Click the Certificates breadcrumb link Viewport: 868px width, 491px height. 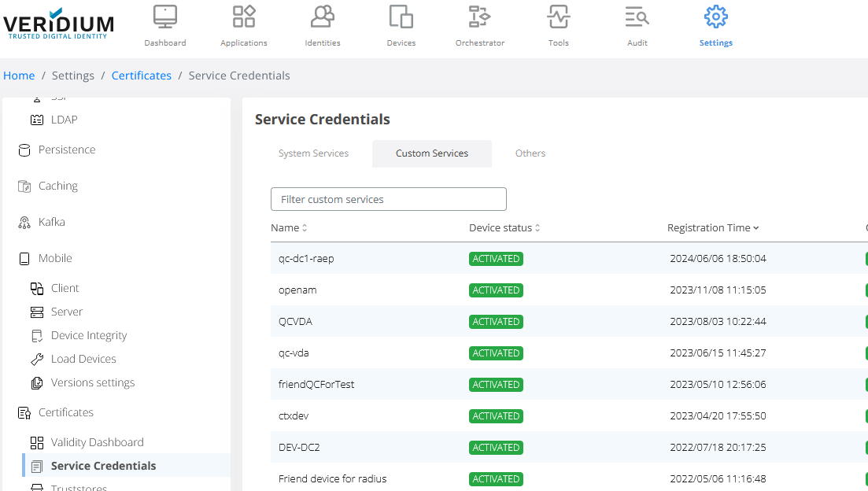(142, 76)
